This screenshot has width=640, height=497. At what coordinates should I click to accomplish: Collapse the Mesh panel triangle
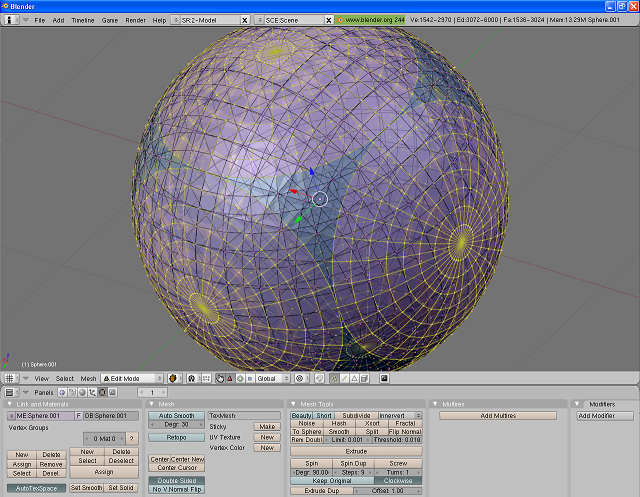coord(151,404)
